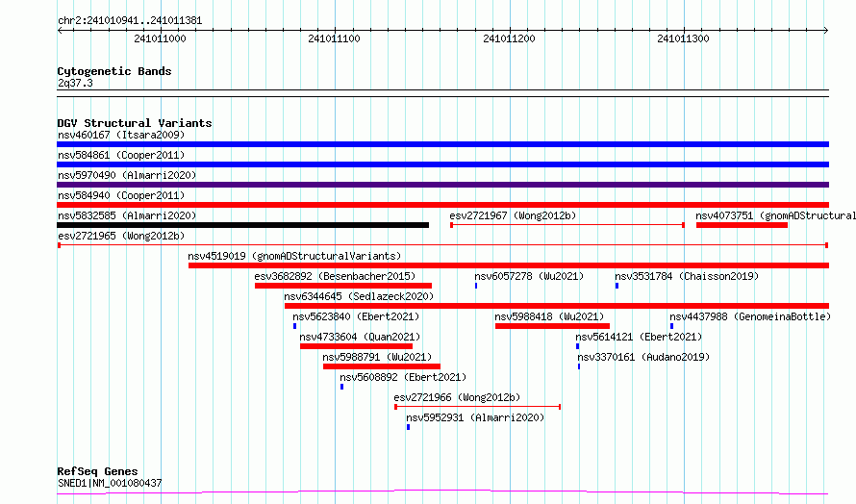Click the blue marker under nsv5614121

pyautogui.click(x=578, y=346)
